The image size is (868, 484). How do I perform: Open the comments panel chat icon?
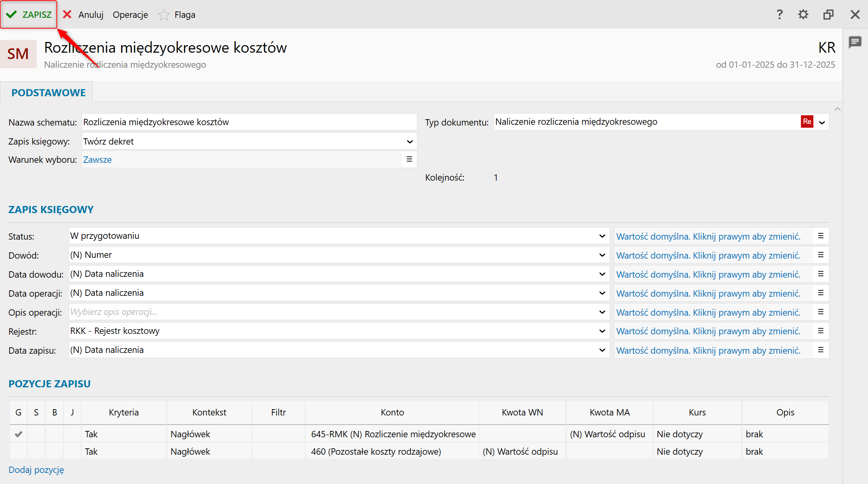pos(855,42)
